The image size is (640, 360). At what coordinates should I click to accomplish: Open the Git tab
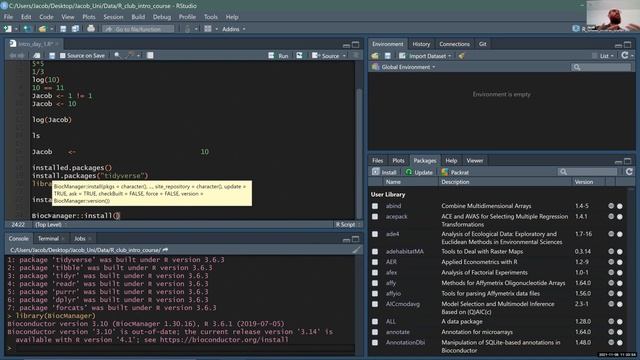click(482, 44)
